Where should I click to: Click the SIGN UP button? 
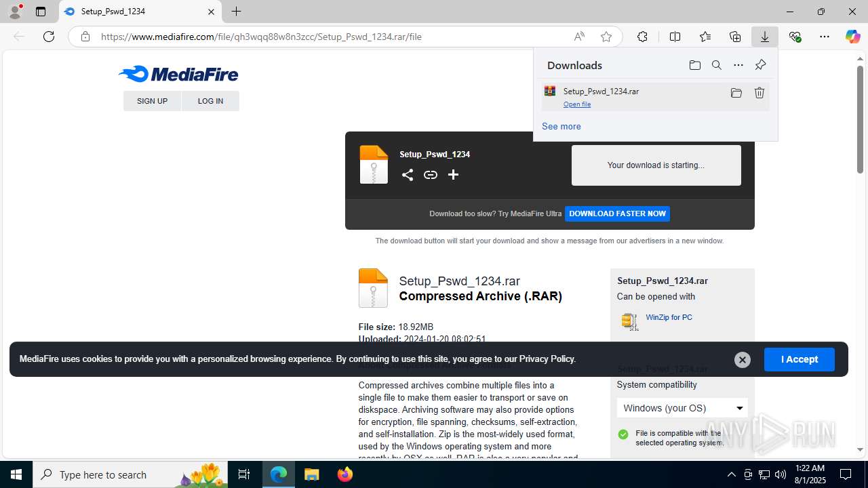152,101
